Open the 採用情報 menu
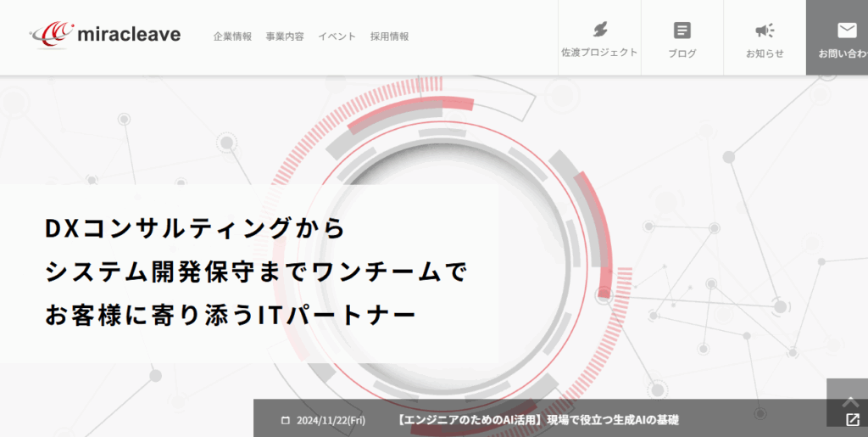868x437 pixels. pos(390,36)
